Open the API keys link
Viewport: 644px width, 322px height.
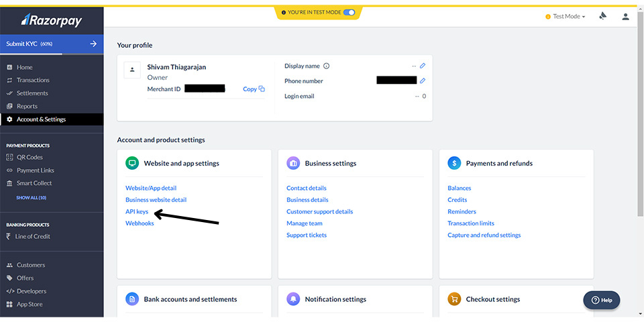click(137, 211)
